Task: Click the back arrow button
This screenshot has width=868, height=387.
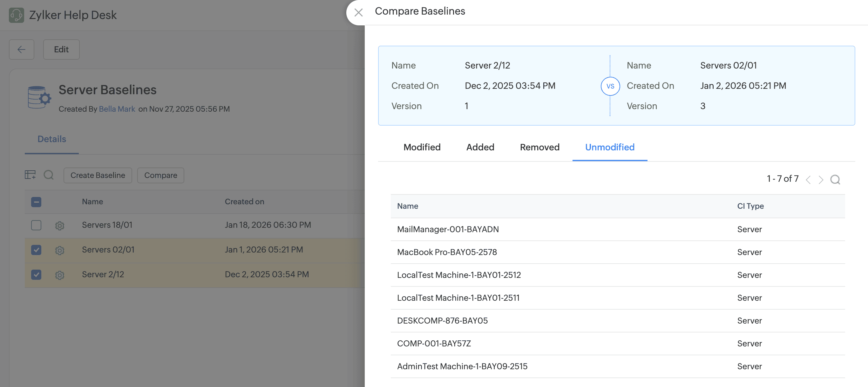Action: click(x=22, y=49)
